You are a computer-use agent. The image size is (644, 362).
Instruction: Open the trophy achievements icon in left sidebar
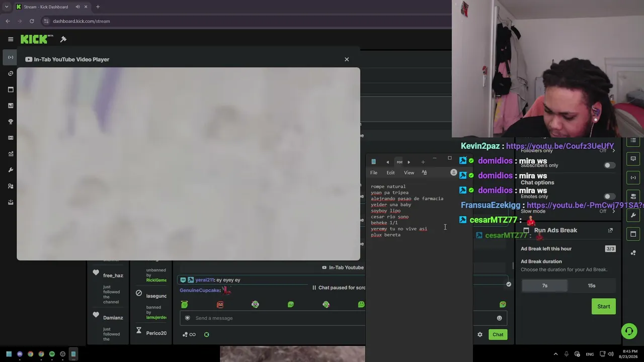(x=11, y=122)
